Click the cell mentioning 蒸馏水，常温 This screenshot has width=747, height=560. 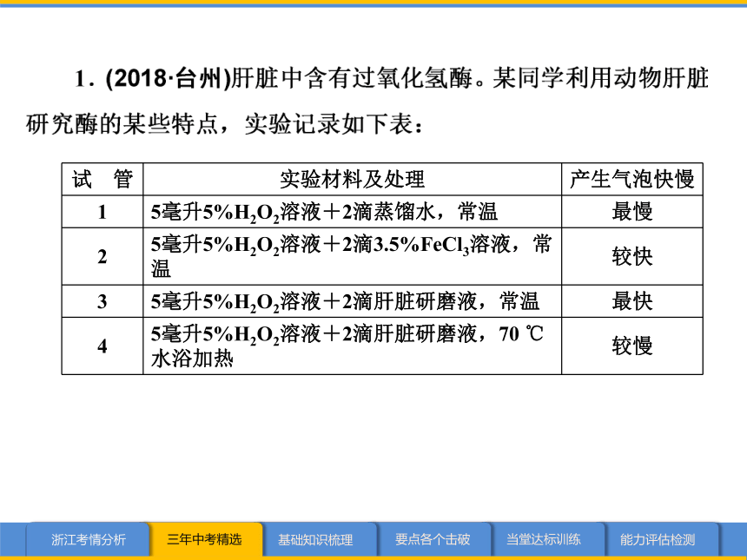352,212
